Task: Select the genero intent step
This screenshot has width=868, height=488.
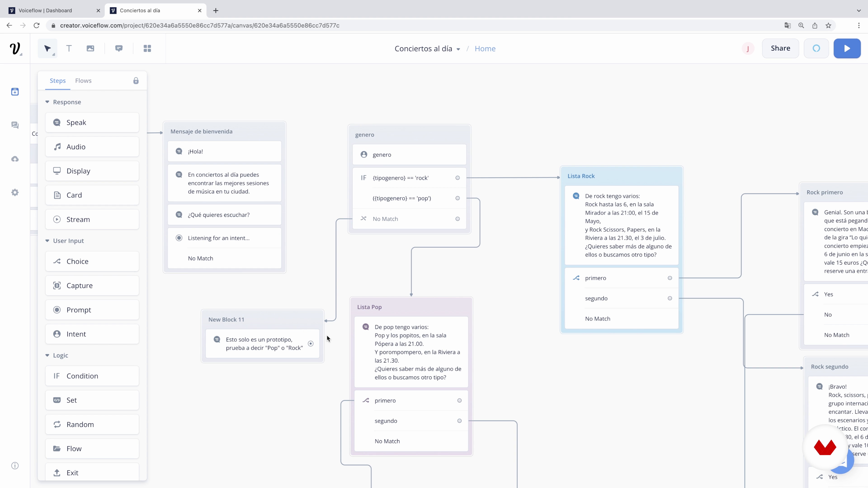Action: coord(409,155)
